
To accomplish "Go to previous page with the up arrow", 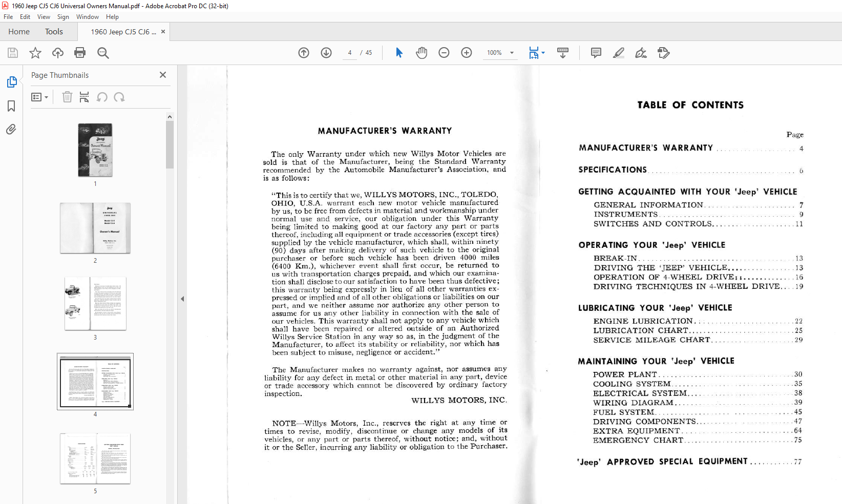I will pyautogui.click(x=304, y=53).
